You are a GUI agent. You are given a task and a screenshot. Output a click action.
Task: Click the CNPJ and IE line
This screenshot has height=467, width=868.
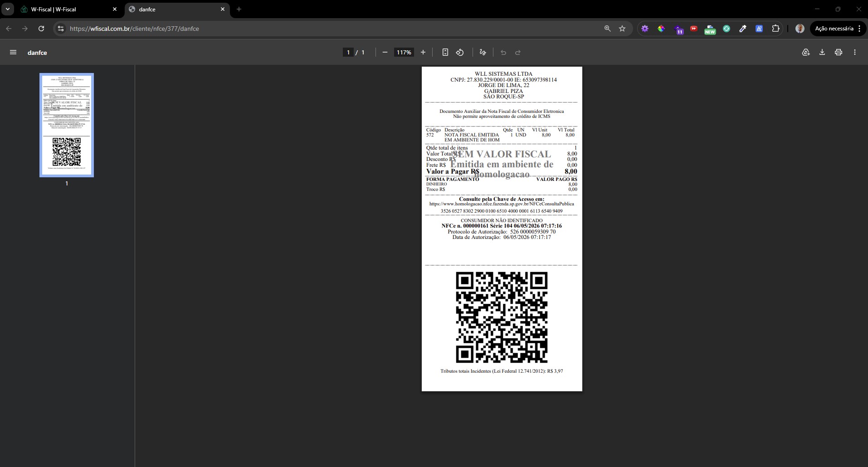[x=503, y=80]
